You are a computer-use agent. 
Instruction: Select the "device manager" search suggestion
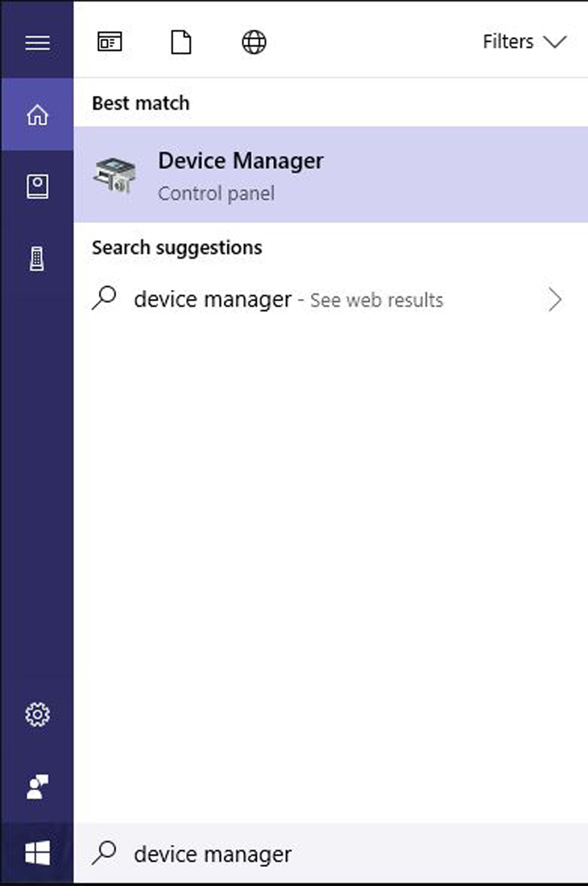[x=213, y=300]
